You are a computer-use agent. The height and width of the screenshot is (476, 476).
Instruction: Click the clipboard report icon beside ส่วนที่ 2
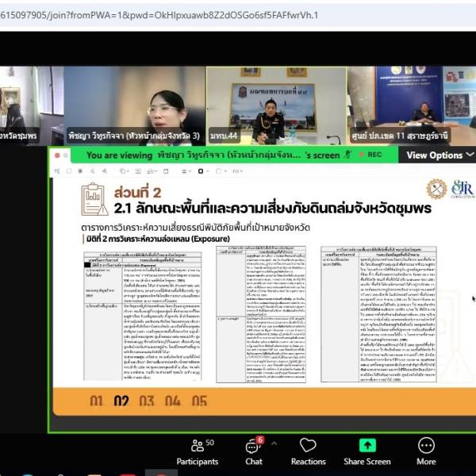coord(94,199)
